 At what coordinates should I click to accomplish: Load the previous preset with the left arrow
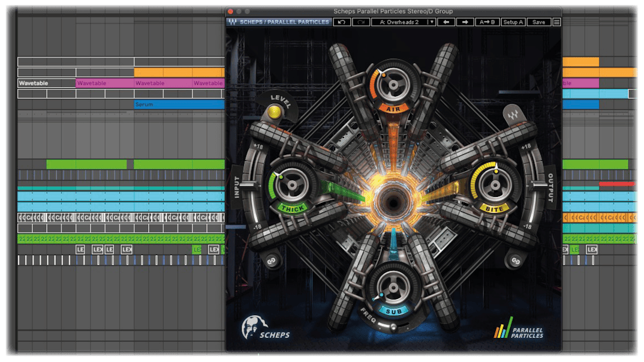click(446, 22)
